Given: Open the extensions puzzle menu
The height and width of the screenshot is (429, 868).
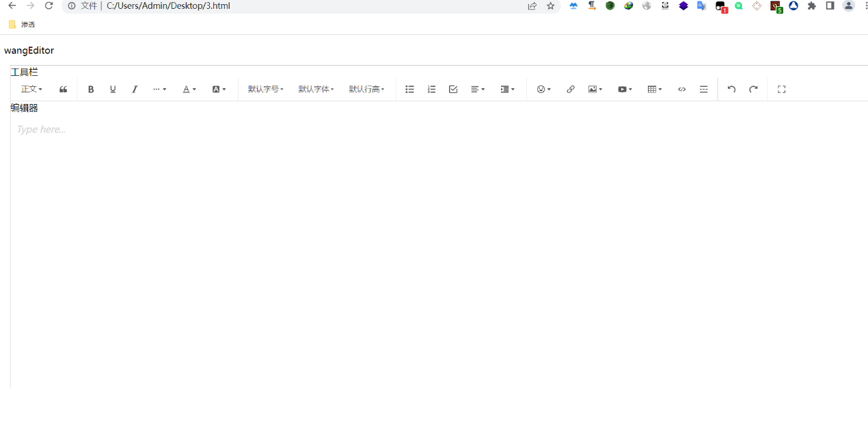Looking at the screenshot, I should coord(812,5).
